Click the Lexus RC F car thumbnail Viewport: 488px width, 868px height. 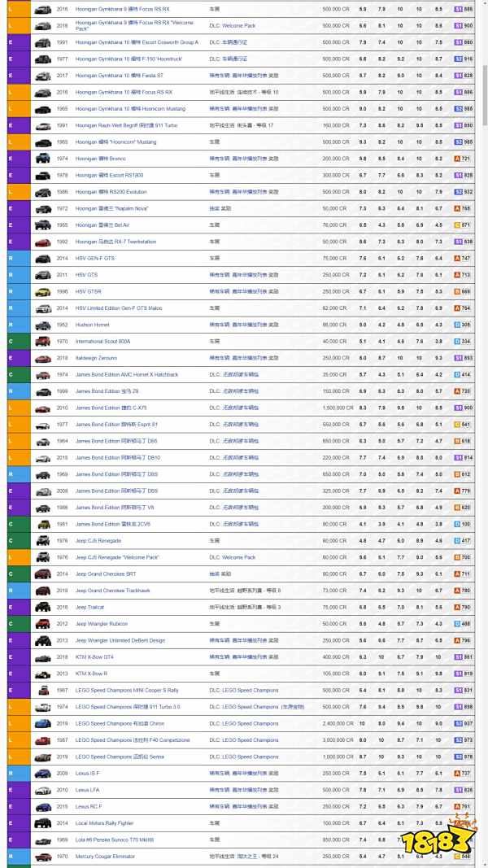(42, 806)
